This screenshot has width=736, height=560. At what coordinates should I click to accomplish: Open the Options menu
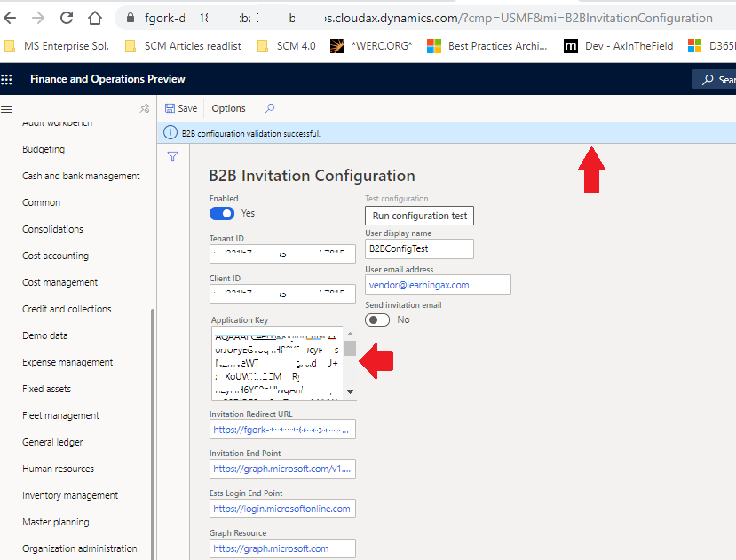tap(227, 107)
